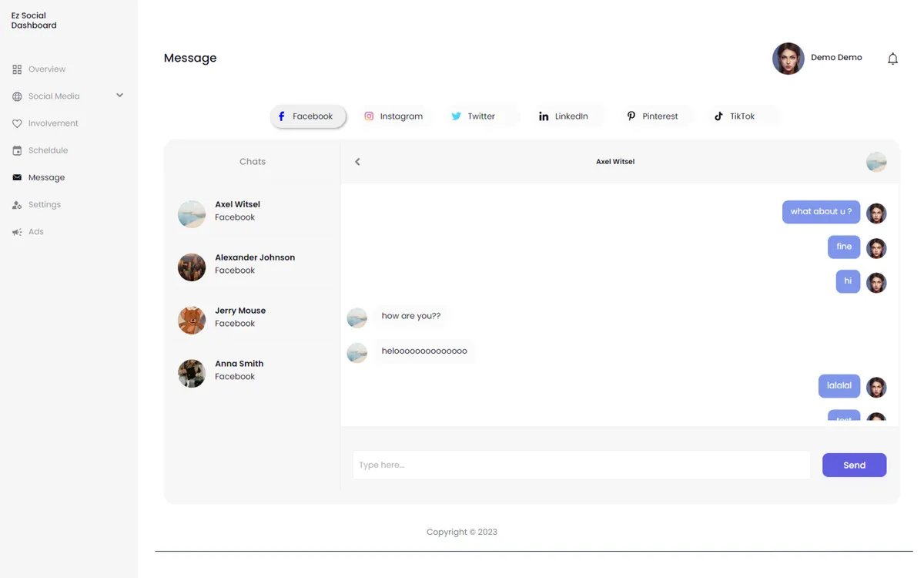
Task: Click the Twitter bird icon
Action: point(456,116)
